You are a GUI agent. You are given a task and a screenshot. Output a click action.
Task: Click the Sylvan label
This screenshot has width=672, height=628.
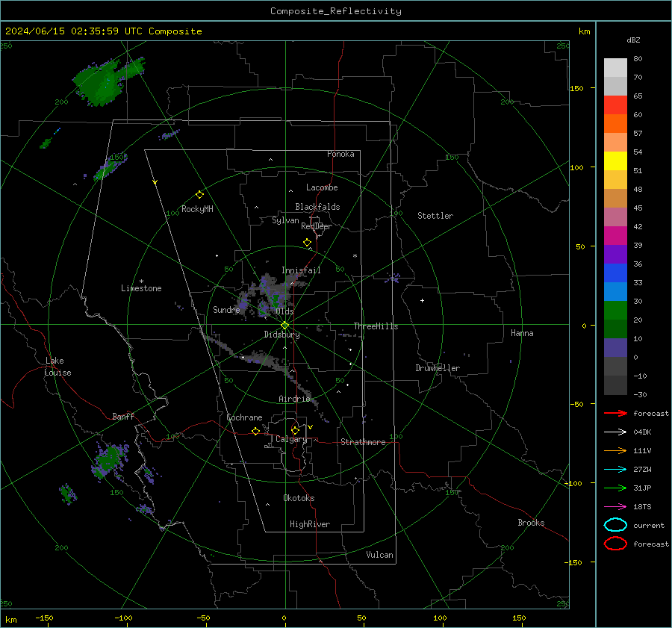pyautogui.click(x=285, y=220)
